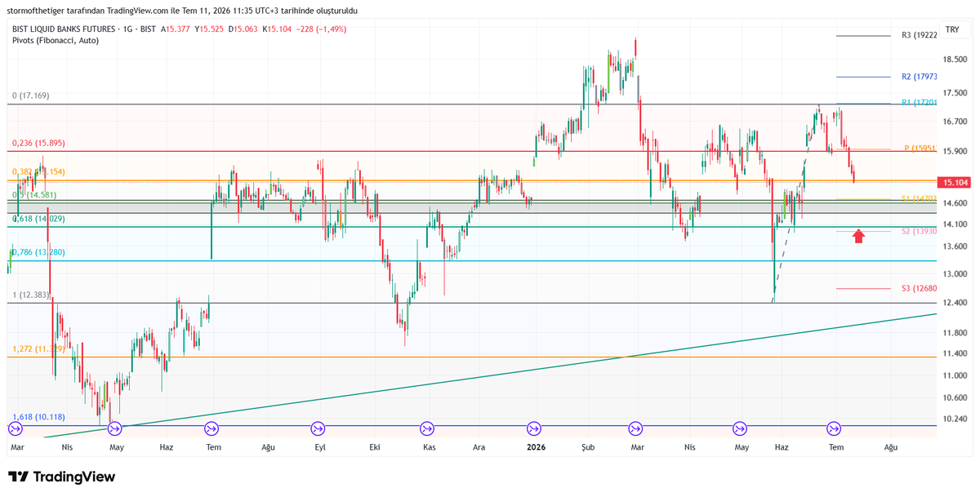This screenshot has width=980, height=497.
Task: Click the Ara month on time axis
Action: pos(480,447)
